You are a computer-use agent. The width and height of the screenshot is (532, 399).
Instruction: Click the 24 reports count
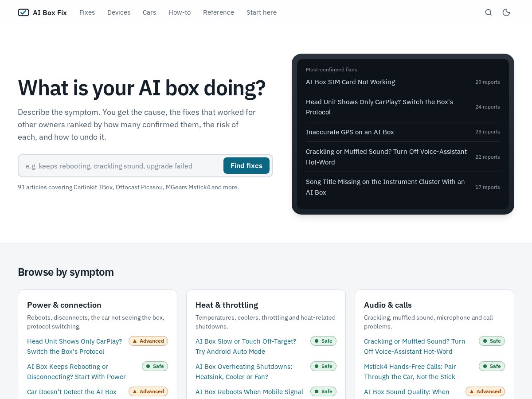[x=488, y=107]
